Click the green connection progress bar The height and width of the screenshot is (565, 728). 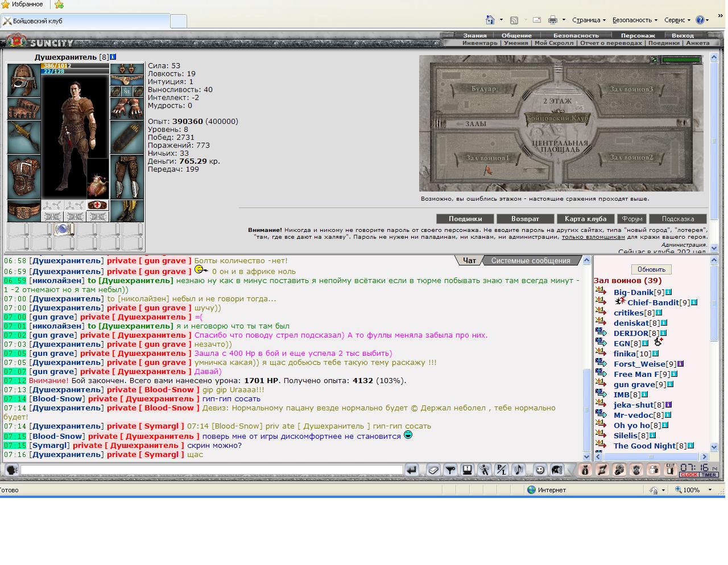682,60
